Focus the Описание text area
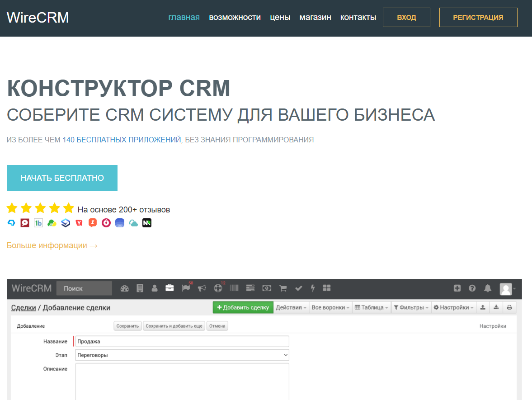 tap(182, 381)
